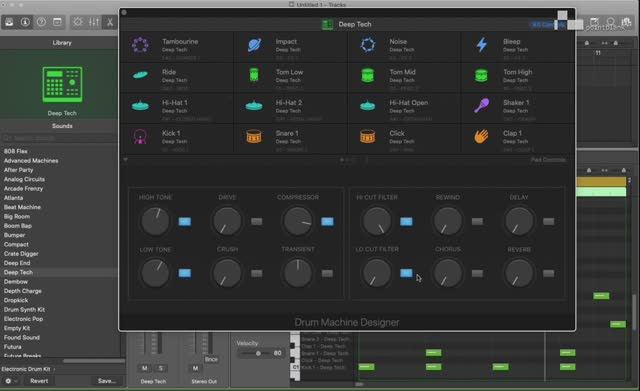Select the Tom Low drum icon
This screenshot has height=391, width=640.
click(254, 75)
